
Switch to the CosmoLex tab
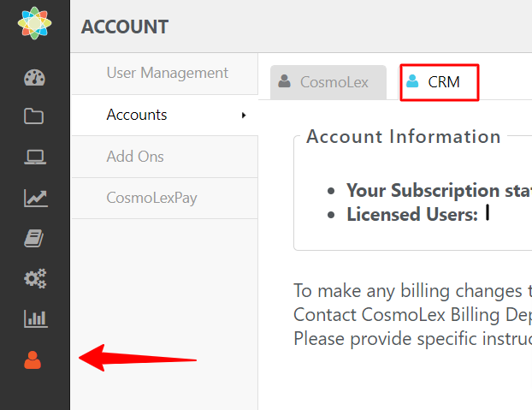pos(328,82)
